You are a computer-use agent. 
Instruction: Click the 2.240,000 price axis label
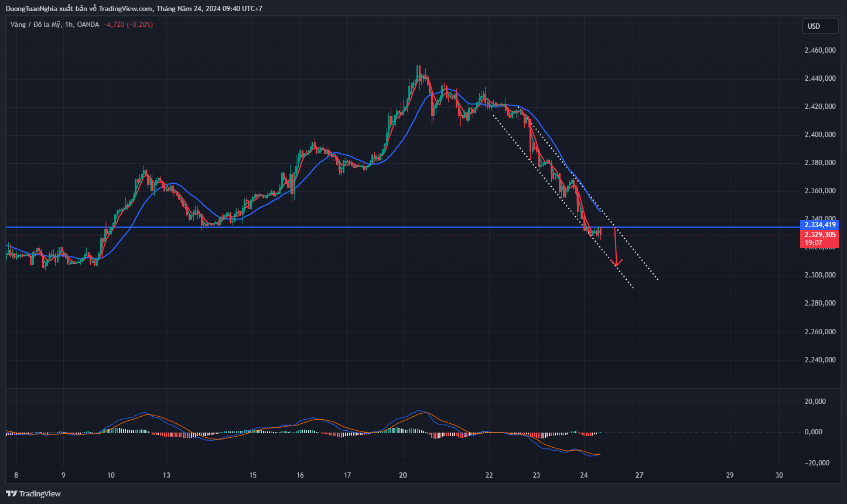pos(820,360)
